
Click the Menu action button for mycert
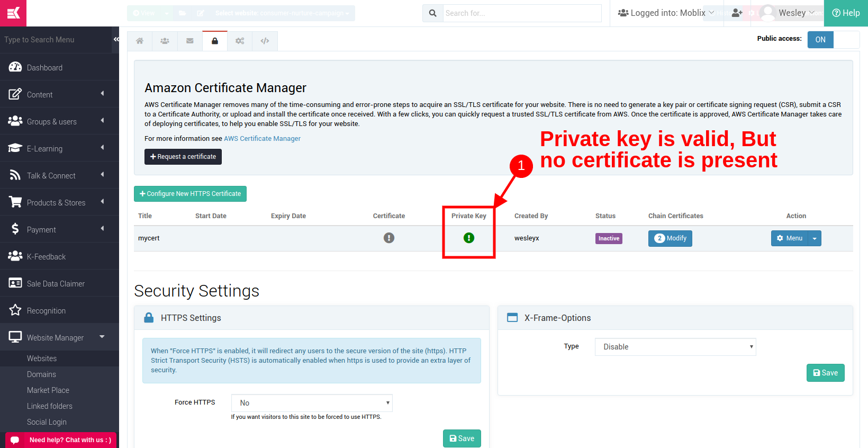click(790, 238)
